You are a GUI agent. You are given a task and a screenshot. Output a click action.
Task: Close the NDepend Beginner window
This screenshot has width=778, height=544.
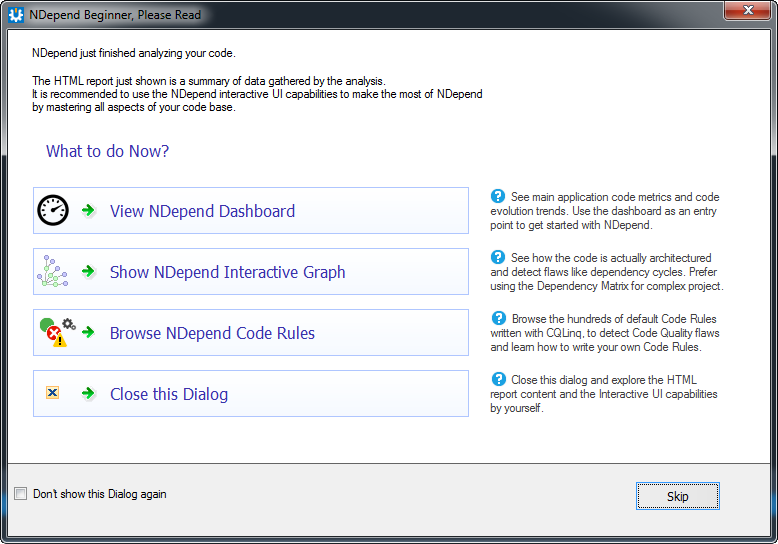pyautogui.click(x=748, y=10)
